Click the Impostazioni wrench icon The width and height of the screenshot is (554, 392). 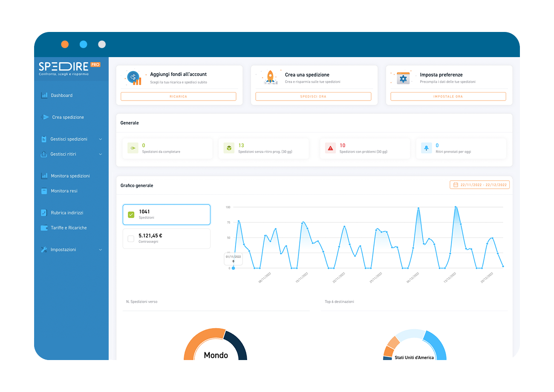pos(44,250)
